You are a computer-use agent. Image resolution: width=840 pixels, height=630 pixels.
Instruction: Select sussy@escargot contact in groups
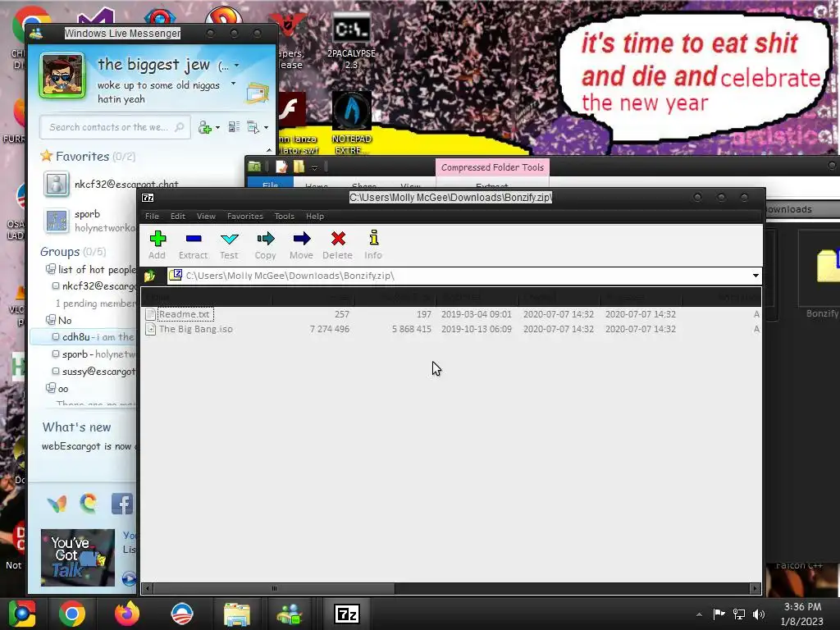tap(95, 372)
